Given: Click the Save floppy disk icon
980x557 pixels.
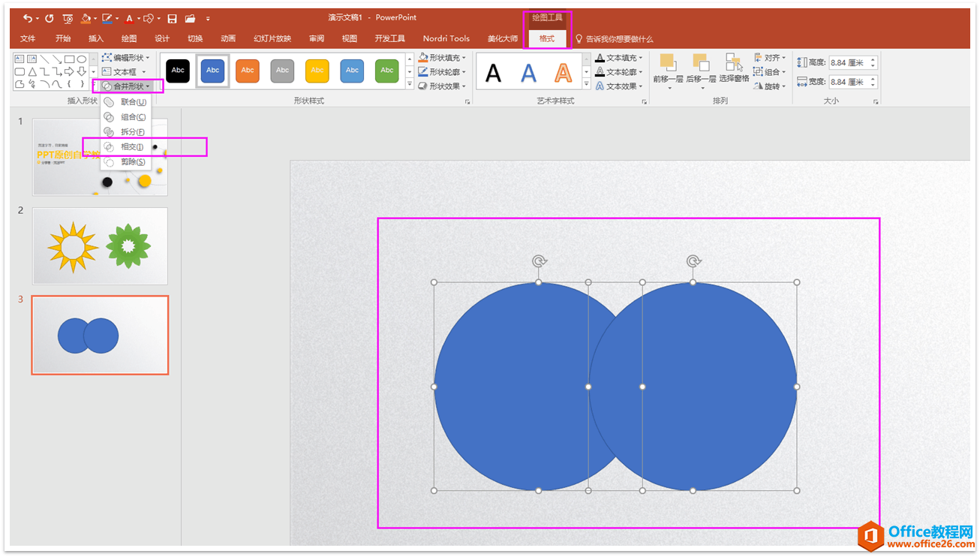Looking at the screenshot, I should pos(172,18).
